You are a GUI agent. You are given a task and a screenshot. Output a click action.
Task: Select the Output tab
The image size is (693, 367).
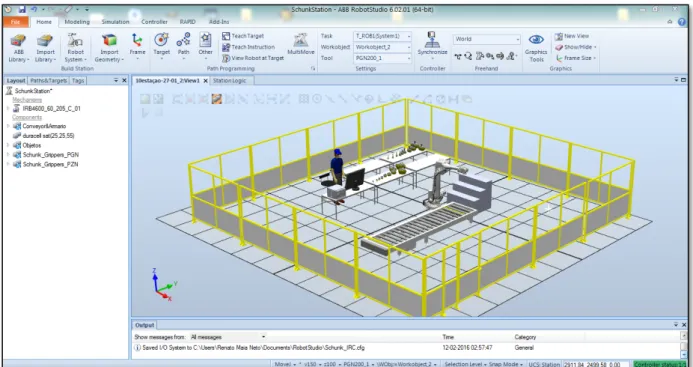[144, 325]
